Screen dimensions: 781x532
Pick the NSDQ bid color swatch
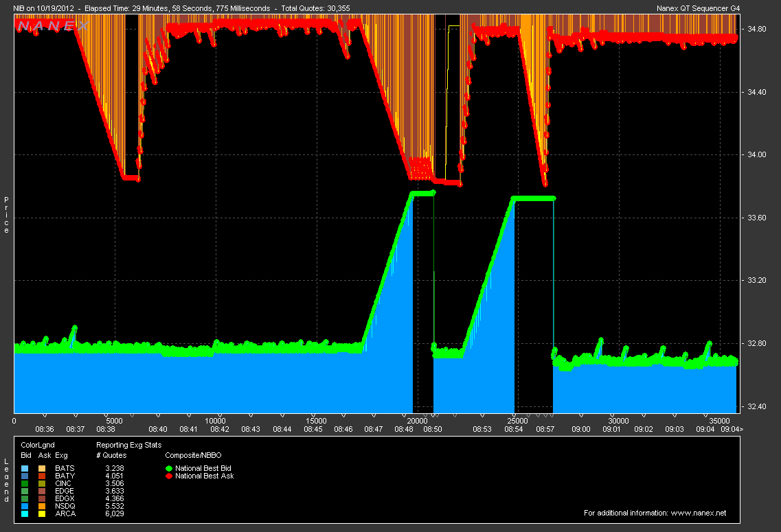click(x=25, y=506)
